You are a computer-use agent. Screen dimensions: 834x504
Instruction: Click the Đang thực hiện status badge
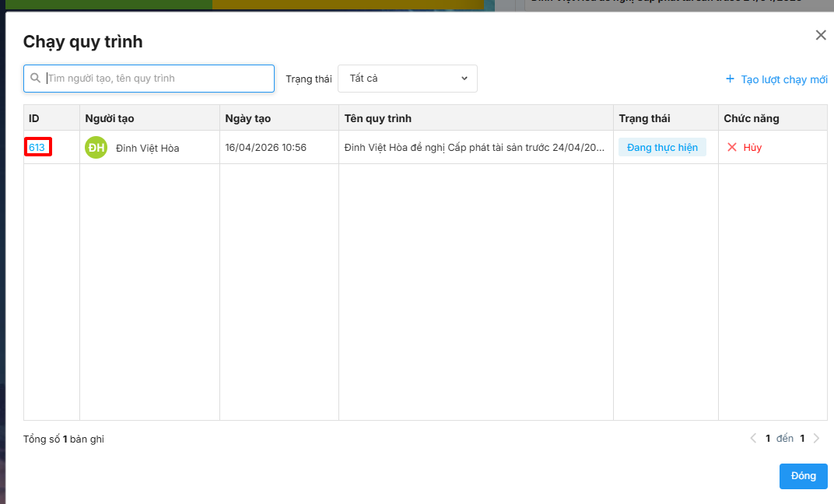point(662,147)
